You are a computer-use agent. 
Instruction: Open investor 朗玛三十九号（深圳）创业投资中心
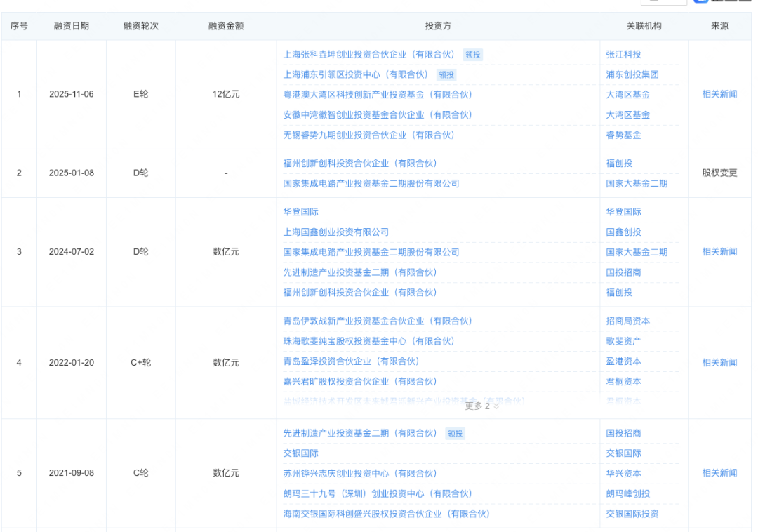pyautogui.click(x=378, y=494)
